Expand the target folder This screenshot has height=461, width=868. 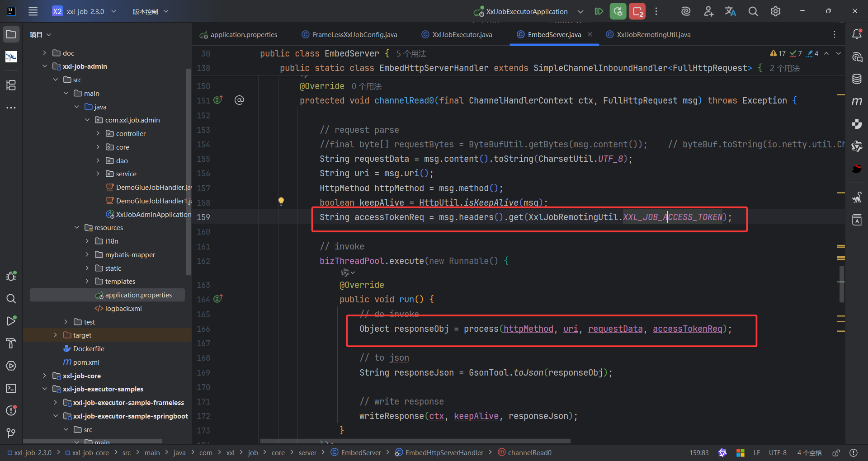pos(55,335)
